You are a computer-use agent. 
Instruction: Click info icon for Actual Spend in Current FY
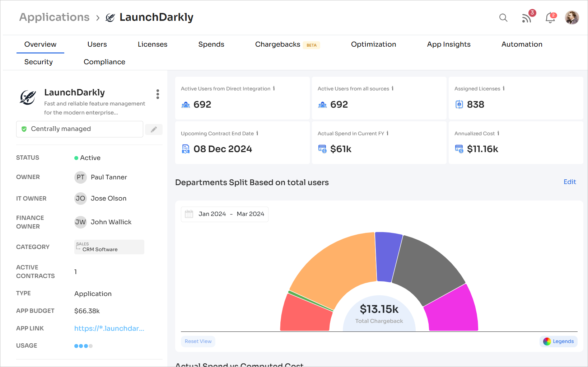(388, 133)
